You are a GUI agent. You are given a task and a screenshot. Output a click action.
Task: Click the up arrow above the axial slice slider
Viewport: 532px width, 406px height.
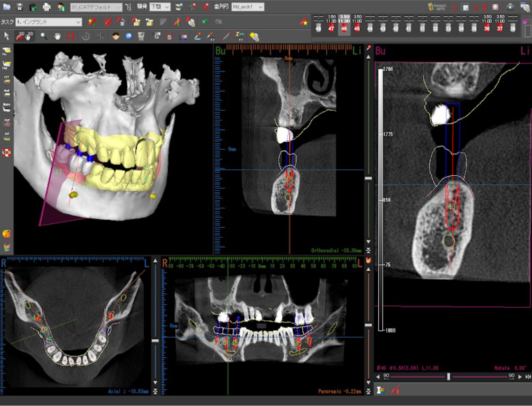pos(155,261)
